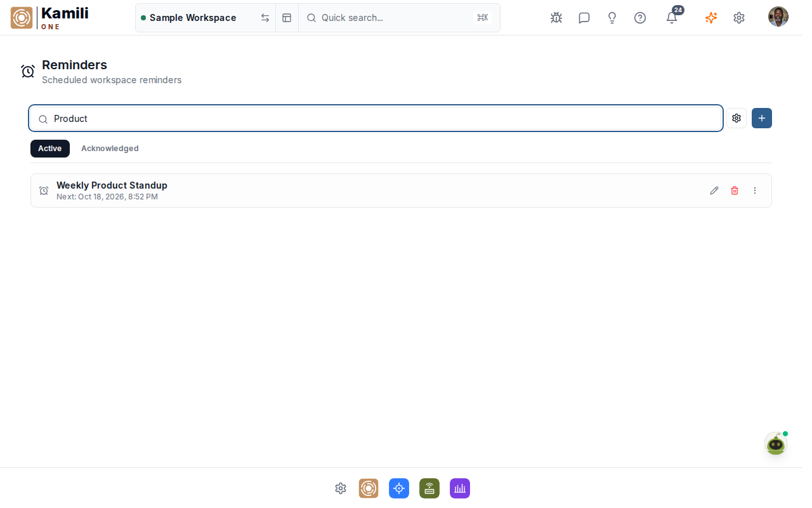The image size is (812, 508).
Task: Open the bug report icon
Action: (x=556, y=18)
